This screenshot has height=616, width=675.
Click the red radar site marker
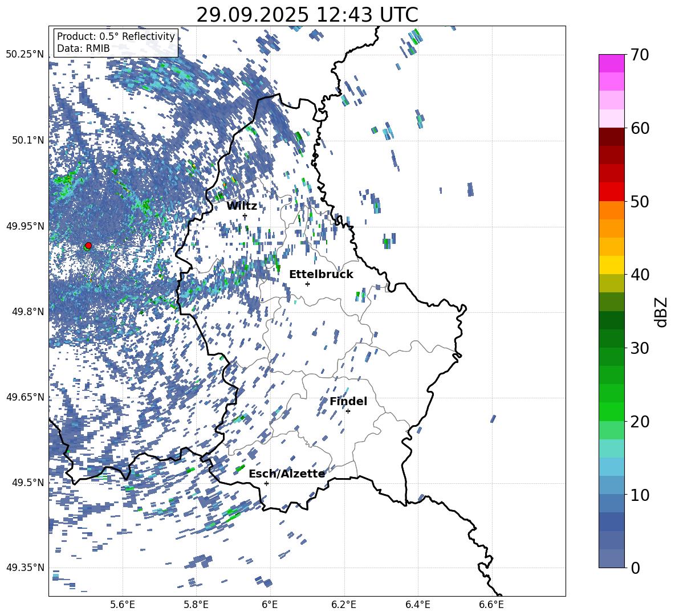[x=88, y=246]
